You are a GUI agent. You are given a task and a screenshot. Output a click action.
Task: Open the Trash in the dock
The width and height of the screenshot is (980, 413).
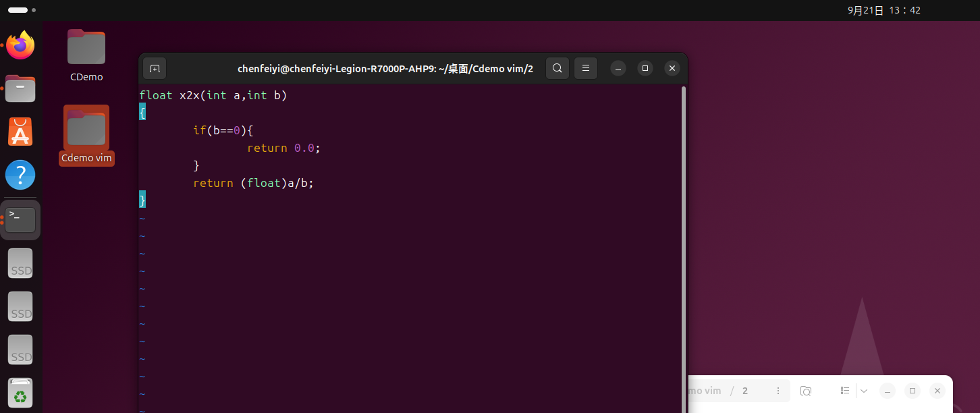(20, 393)
